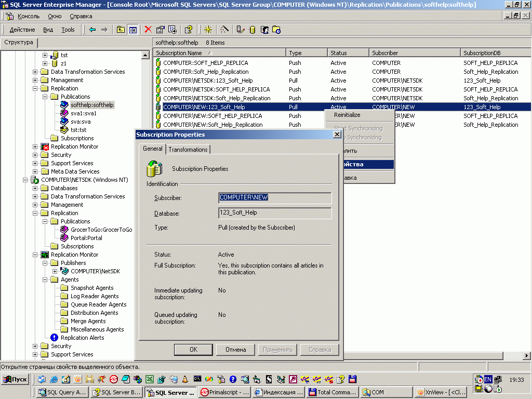Click the red X delete icon
Screen dimensions: 532x399
click(x=148, y=30)
